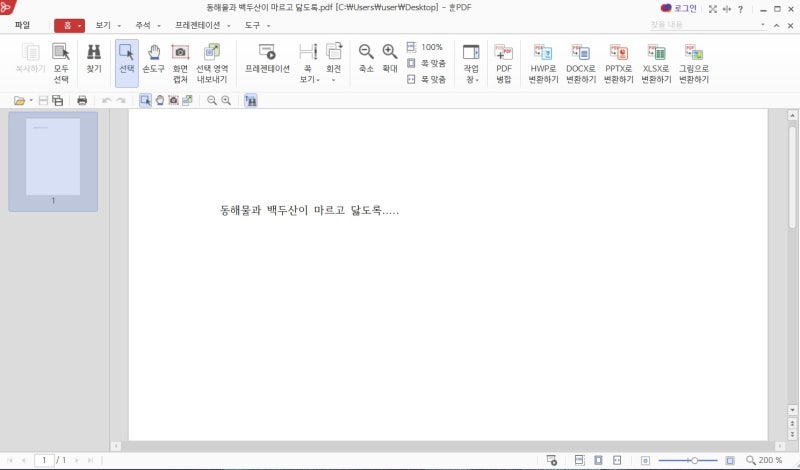Click the 축소 zoom out ribbon icon
The width and height of the screenshot is (800, 470).
[366, 58]
